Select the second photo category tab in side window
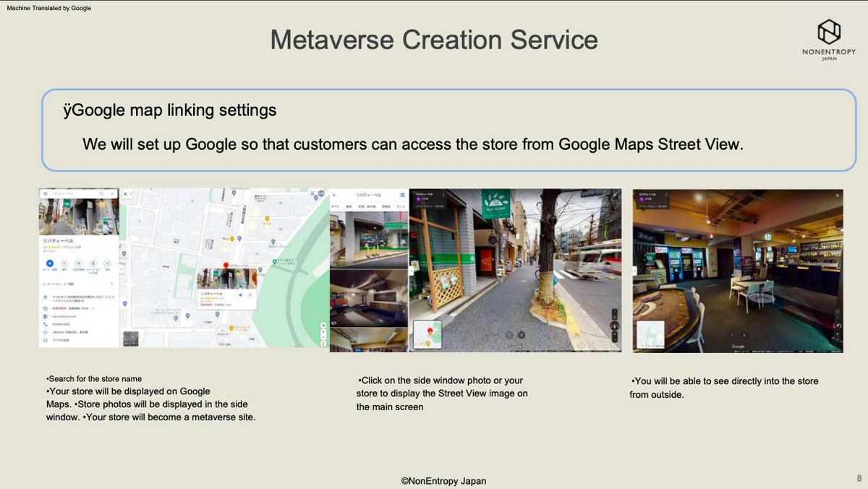868x489 pixels. coord(349,207)
